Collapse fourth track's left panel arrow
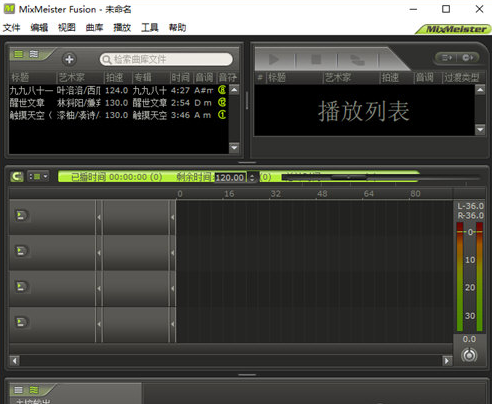Viewport: 492px width, 404px height. 99,324
